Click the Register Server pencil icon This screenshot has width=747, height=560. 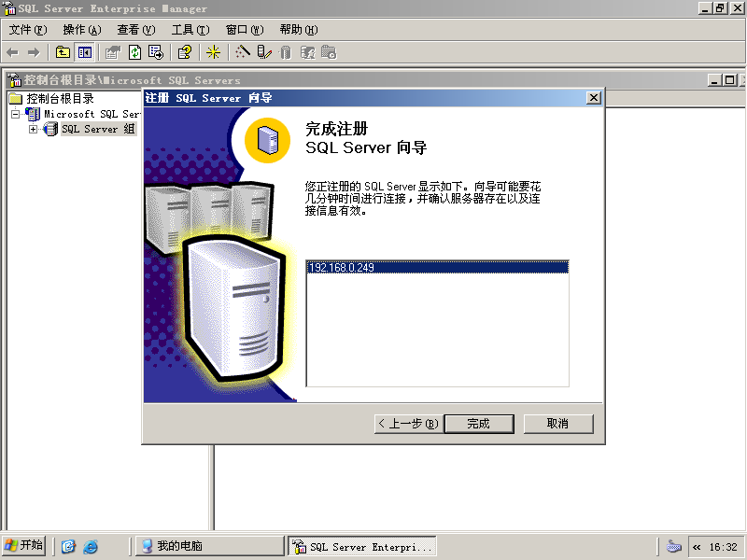coord(264,52)
